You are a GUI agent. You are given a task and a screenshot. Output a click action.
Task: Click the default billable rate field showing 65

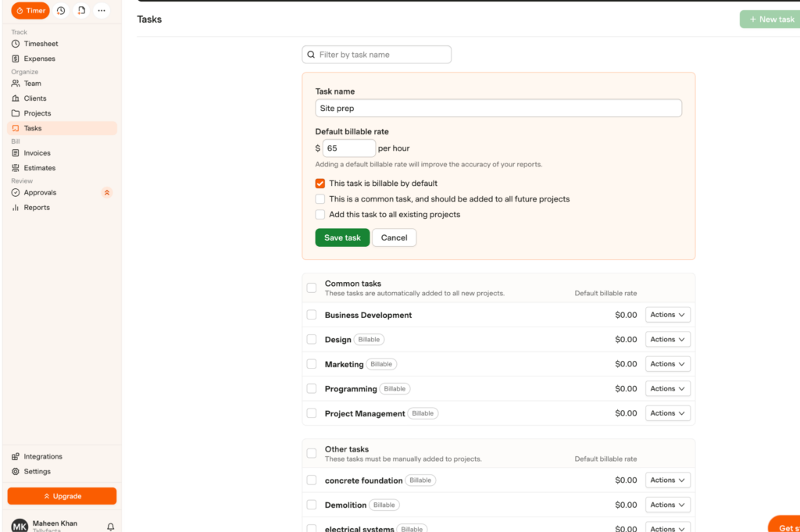click(349, 148)
